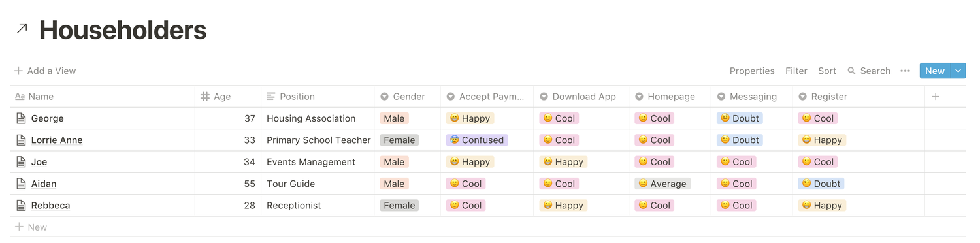Expand the New button dropdown arrow
This screenshot has height=243, width=980.
958,71
